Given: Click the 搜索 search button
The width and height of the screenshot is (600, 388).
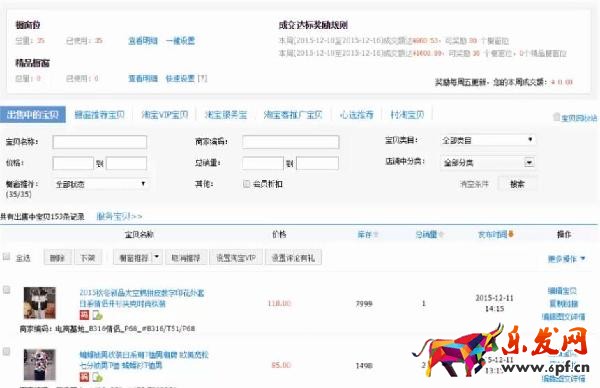Looking at the screenshot, I should (517, 184).
